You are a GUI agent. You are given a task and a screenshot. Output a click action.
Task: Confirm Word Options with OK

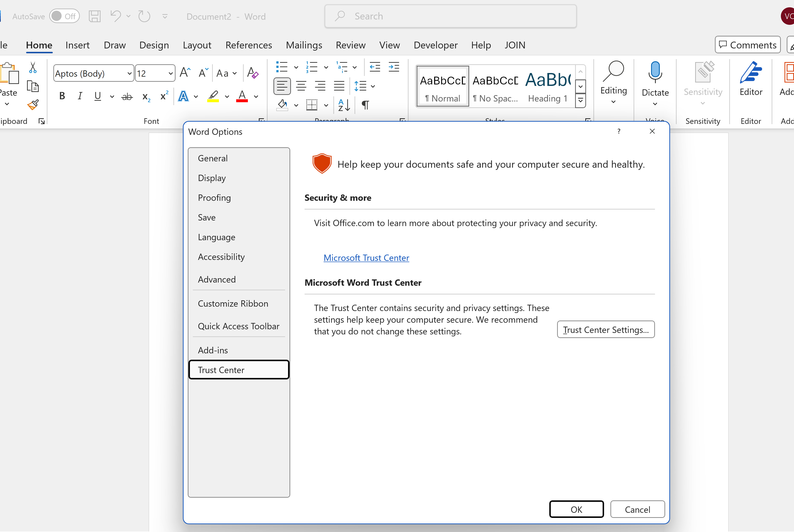576,510
